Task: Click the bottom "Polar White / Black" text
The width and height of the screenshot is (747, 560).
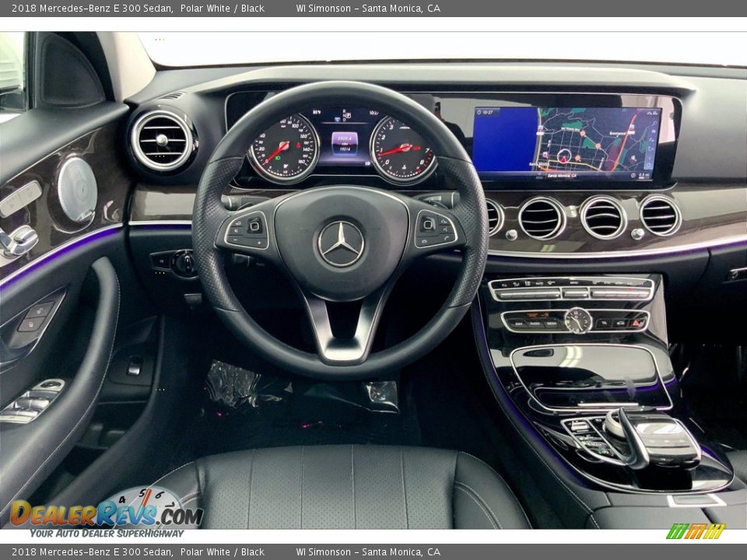Action: pos(223,552)
